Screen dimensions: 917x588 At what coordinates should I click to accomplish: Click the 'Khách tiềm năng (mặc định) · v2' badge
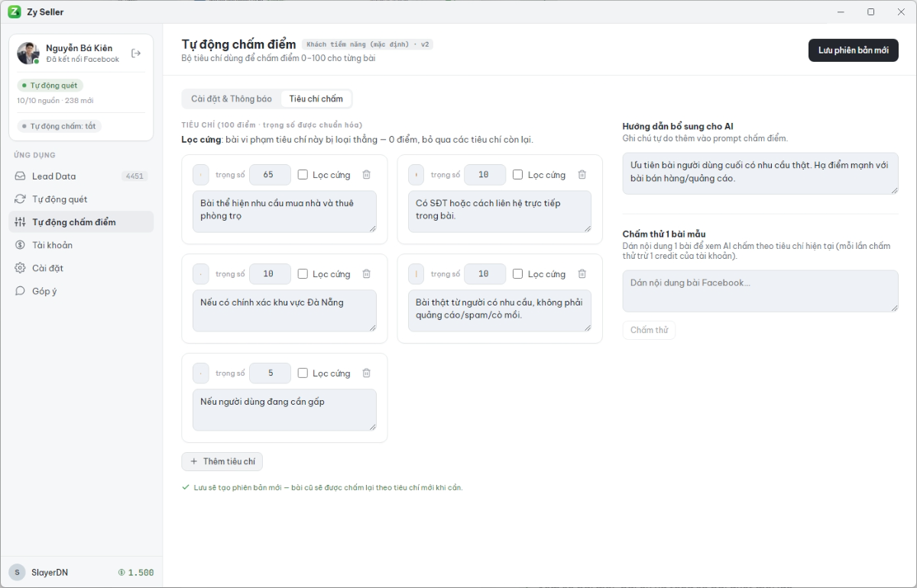368,44
